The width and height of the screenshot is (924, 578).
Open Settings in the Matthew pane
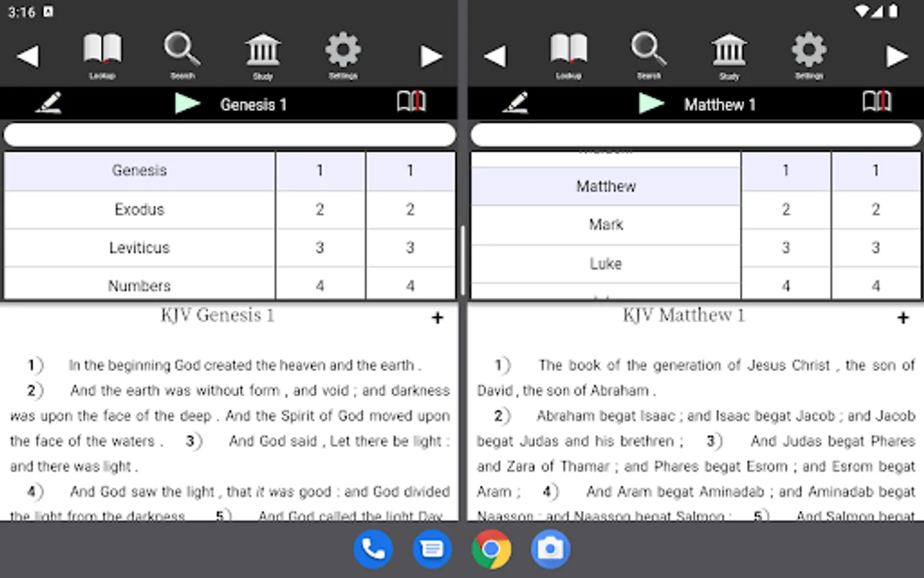click(809, 56)
